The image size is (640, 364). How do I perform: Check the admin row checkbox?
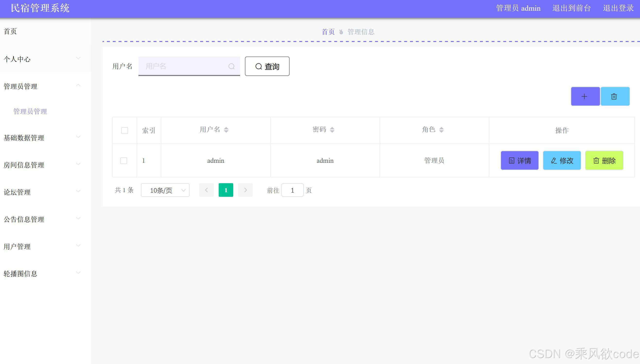tap(124, 160)
